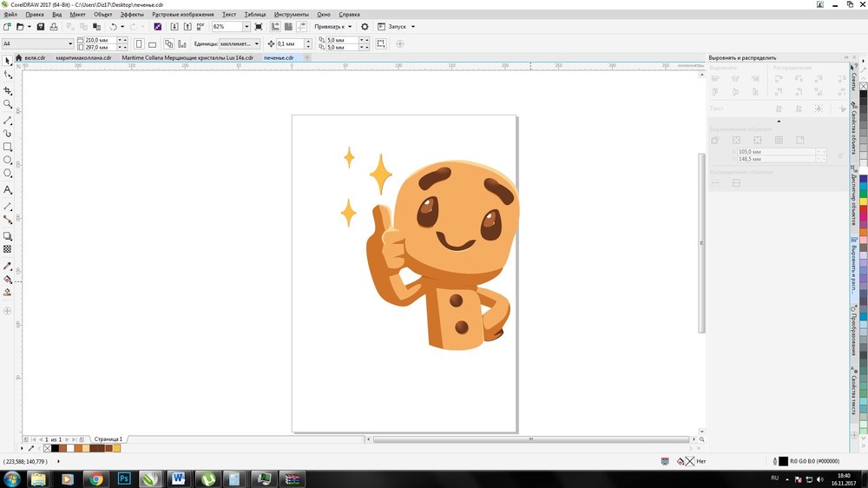The image size is (868, 488).
Task: Select the Color Eyedropper tool
Action: coord(7,266)
